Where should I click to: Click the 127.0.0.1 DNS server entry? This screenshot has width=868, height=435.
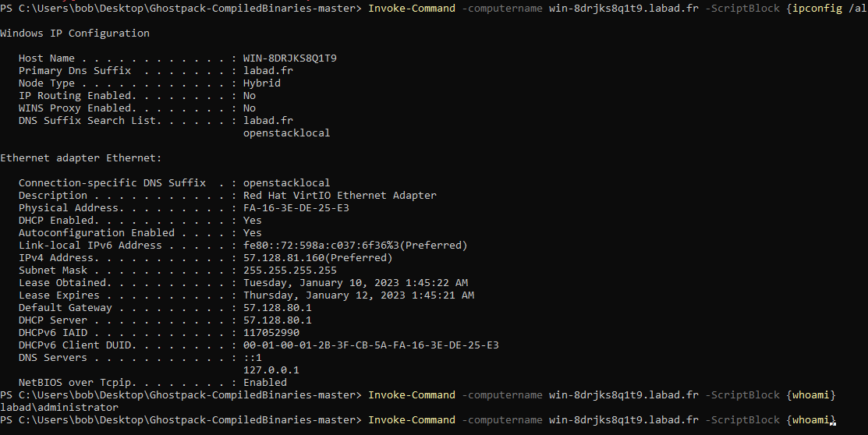(271, 370)
